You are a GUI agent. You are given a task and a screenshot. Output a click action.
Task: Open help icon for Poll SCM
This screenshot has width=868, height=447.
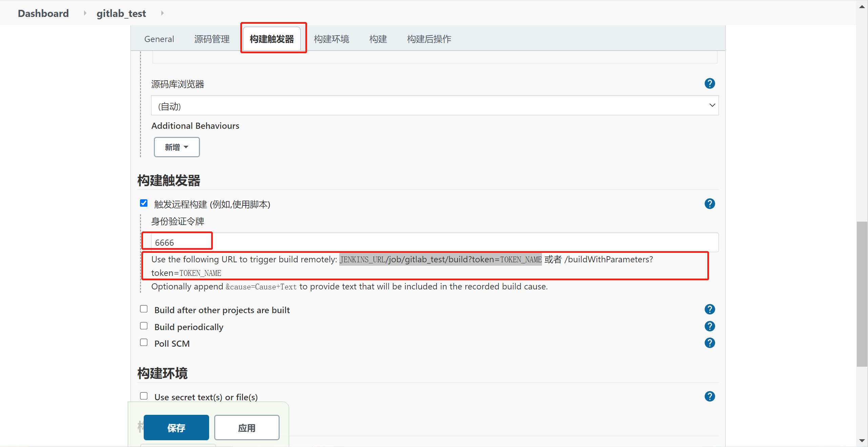pos(709,343)
